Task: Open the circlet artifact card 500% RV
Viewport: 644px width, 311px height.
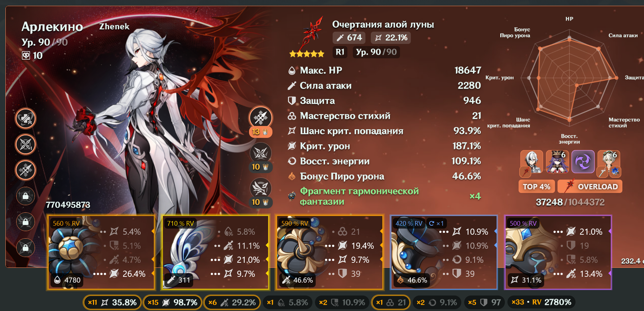Action: (x=558, y=252)
